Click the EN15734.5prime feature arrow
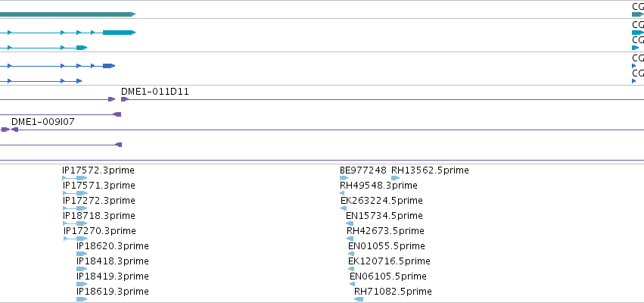Screen dimensions: 644x303 click(350, 223)
